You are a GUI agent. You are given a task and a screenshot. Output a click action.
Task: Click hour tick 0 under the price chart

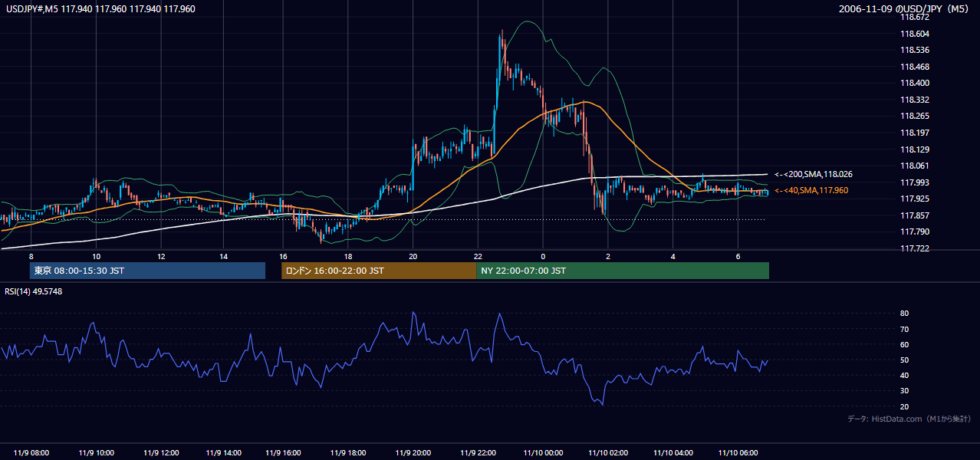coord(543,256)
